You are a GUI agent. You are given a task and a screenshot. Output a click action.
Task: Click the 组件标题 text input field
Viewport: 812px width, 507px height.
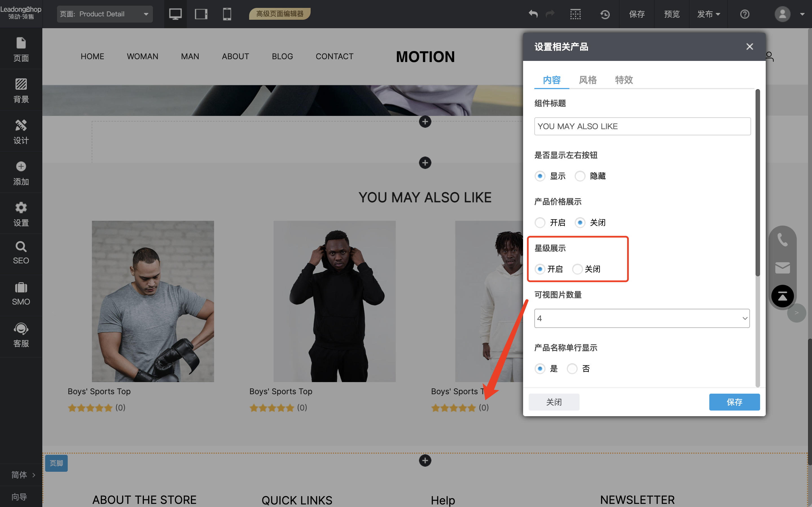tap(642, 126)
